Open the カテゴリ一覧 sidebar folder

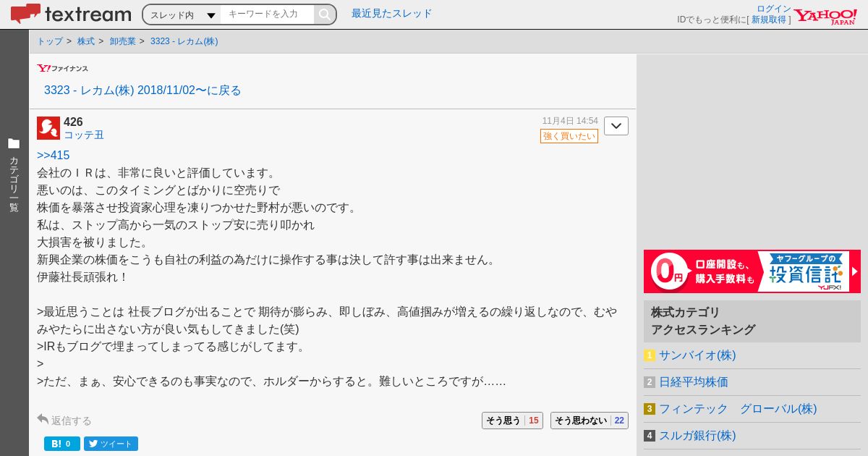click(x=14, y=174)
